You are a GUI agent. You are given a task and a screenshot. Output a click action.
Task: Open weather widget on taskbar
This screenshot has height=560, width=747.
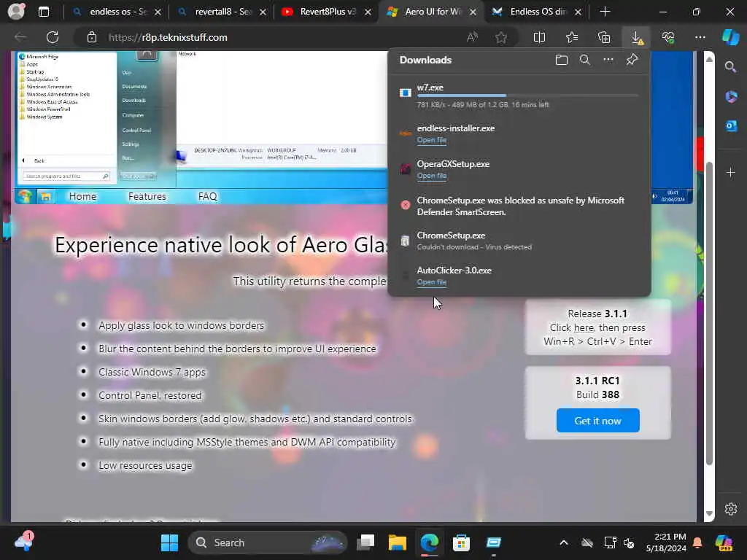[x=24, y=542]
